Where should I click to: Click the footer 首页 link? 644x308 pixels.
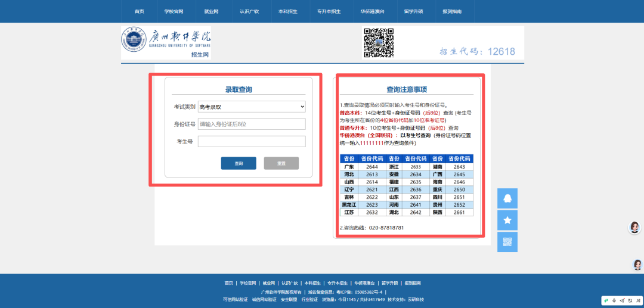coord(229,284)
